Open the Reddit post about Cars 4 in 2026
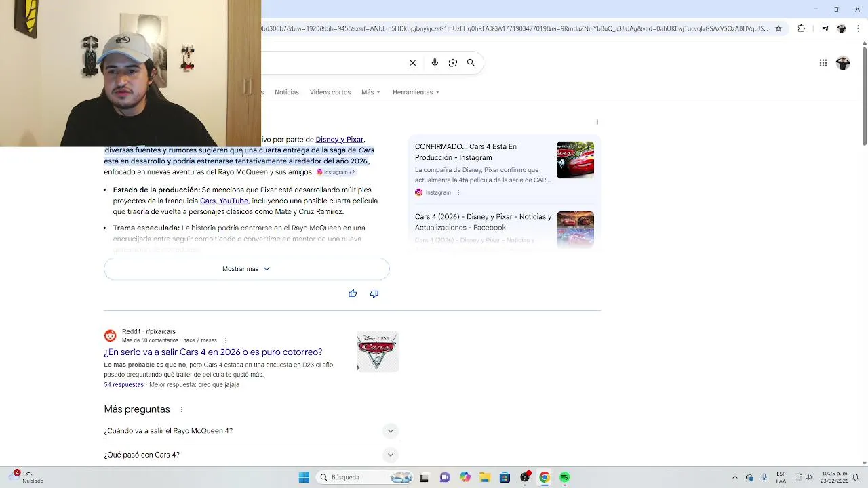Screen dimensions: 868x488 point(213,352)
